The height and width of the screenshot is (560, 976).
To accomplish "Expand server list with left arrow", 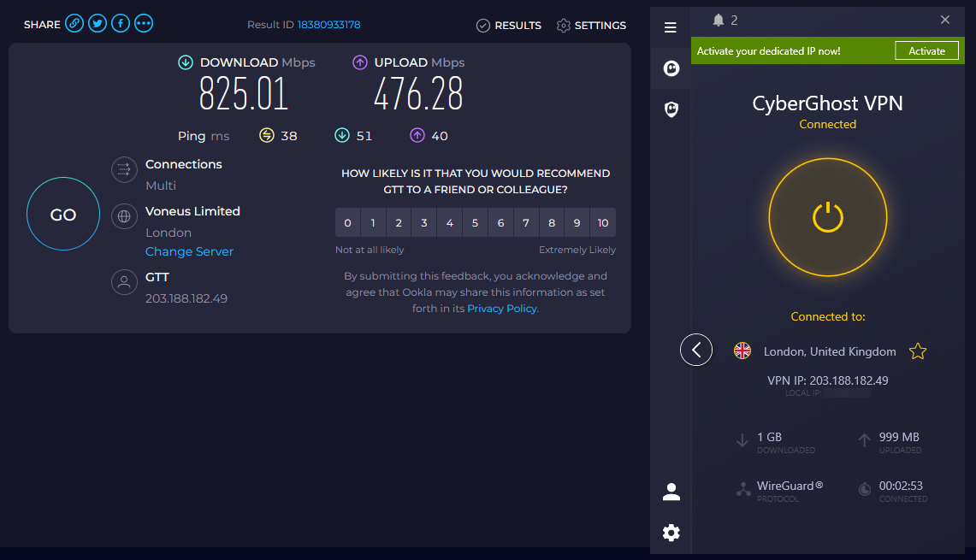I will [x=696, y=350].
